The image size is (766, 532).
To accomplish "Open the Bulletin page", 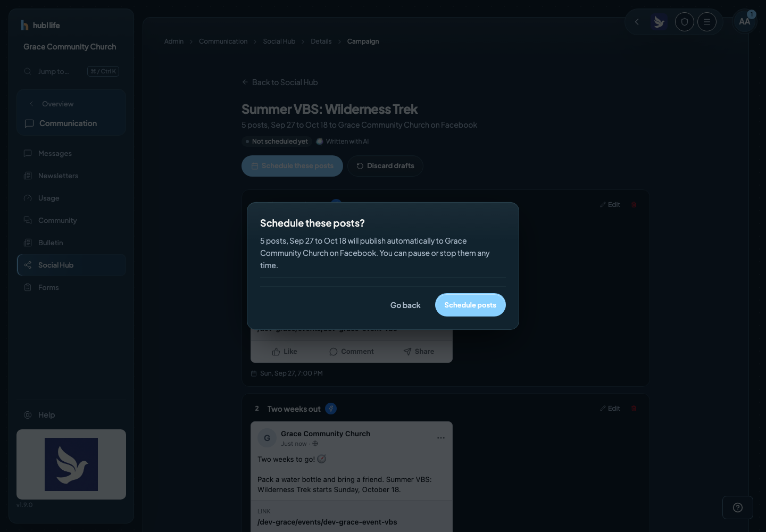I will pos(71,243).
